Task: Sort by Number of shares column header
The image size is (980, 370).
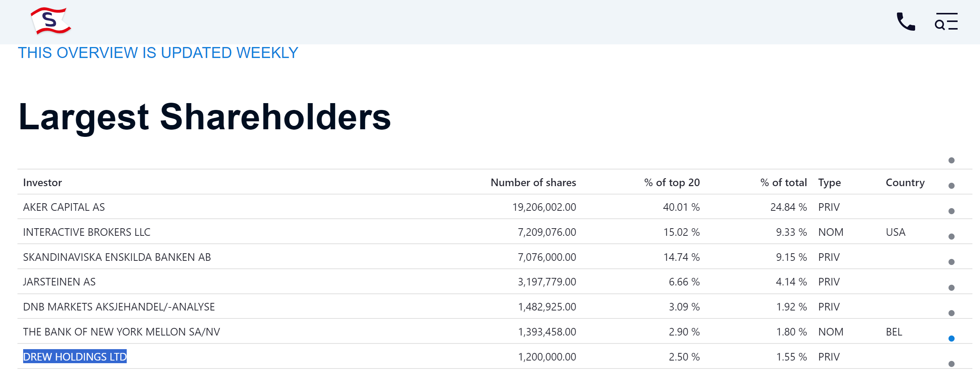Action: click(x=533, y=182)
